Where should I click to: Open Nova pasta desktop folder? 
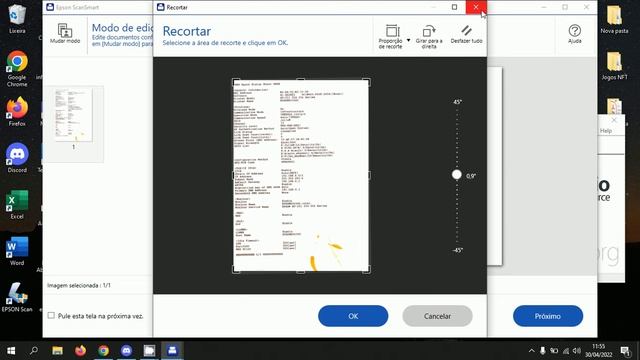(614, 19)
